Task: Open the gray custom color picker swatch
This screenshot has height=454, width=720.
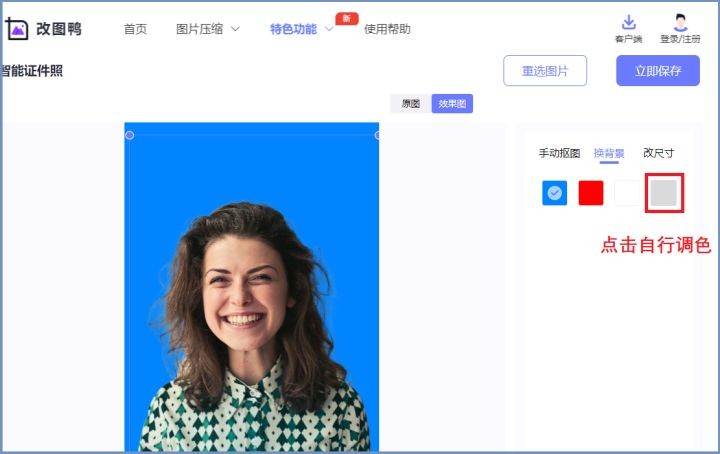Action: pos(664,193)
